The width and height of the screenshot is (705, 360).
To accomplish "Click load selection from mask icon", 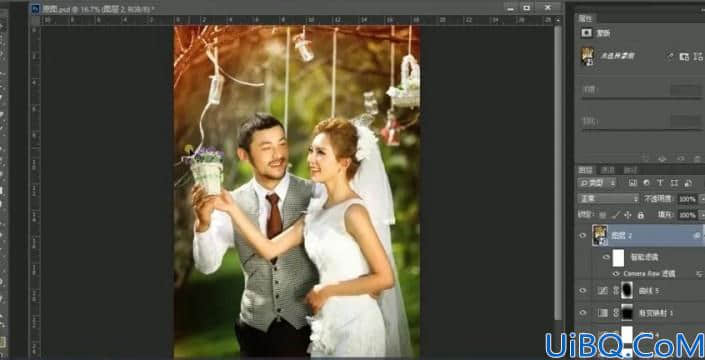I will (647, 158).
